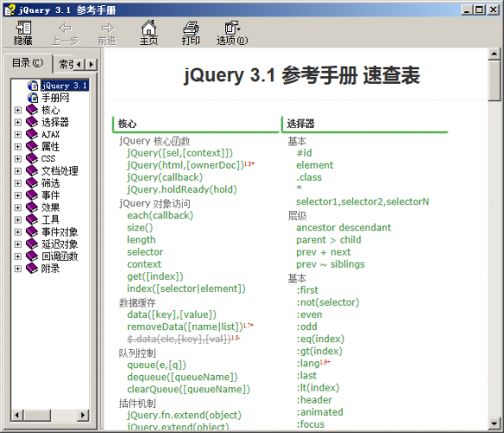Image resolution: width=504 pixels, height=433 pixels.
Task: Open the :not(selector) link
Action: click(327, 302)
